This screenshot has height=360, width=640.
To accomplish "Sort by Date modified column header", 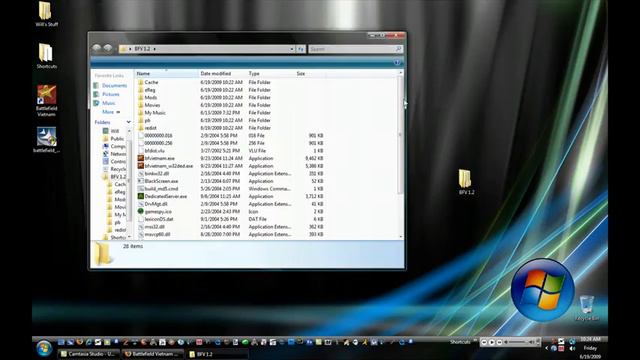I will [x=222, y=73].
